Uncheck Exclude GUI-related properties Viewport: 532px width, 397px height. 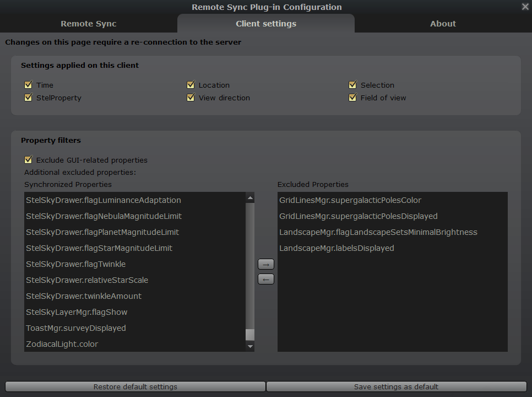click(29, 160)
